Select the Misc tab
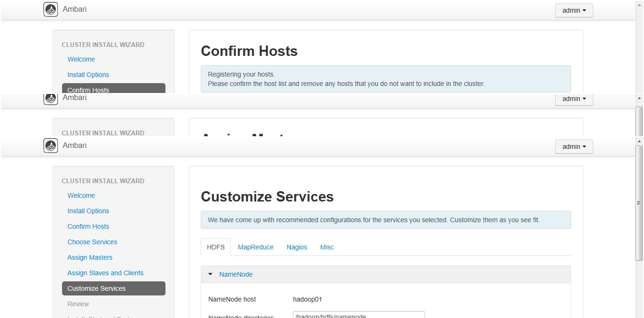 (x=327, y=247)
